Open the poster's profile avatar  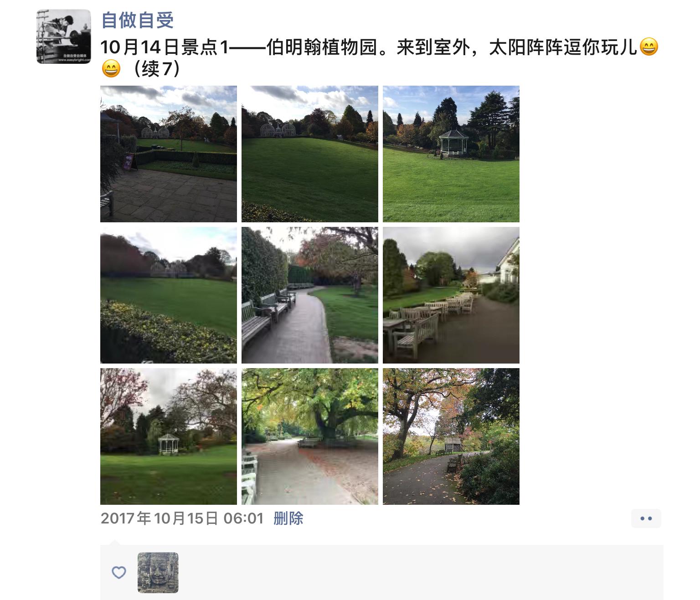tap(64, 36)
